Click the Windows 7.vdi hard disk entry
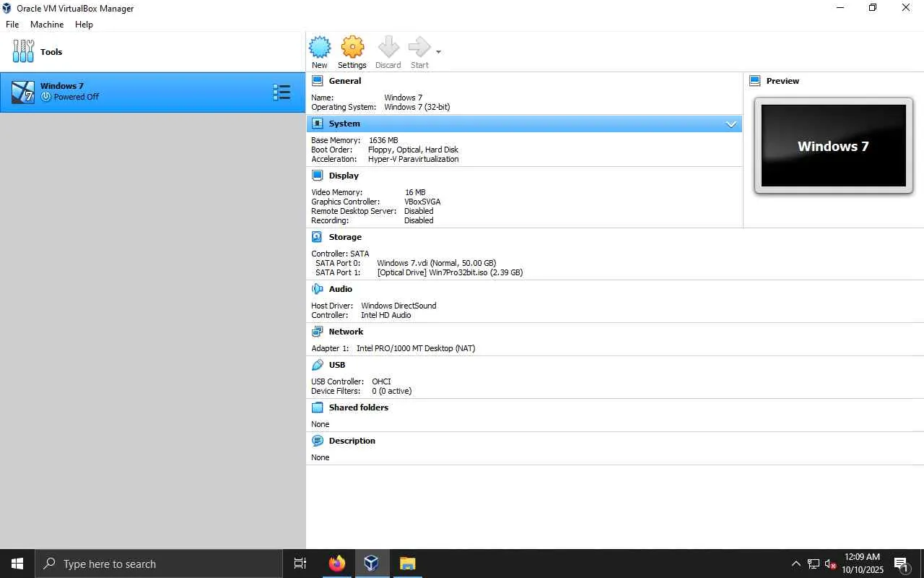Screen dimensions: 924x578 click(436, 263)
